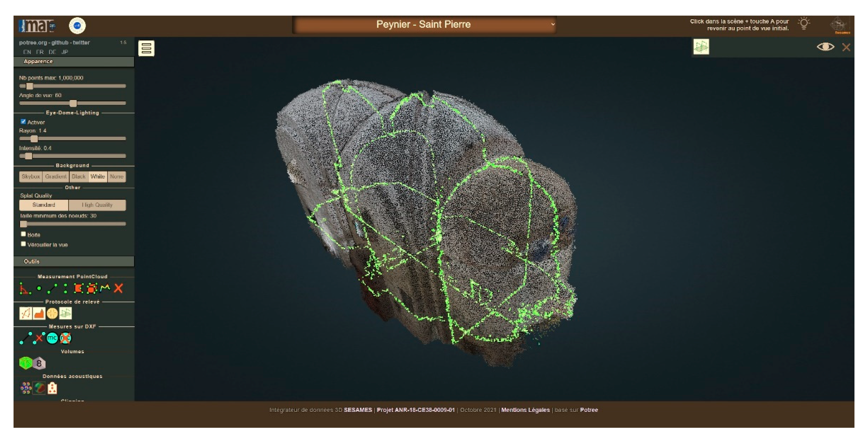This screenshot has height=440, width=868.
Task: Click the red X to remove all measurements
Action: 118,288
